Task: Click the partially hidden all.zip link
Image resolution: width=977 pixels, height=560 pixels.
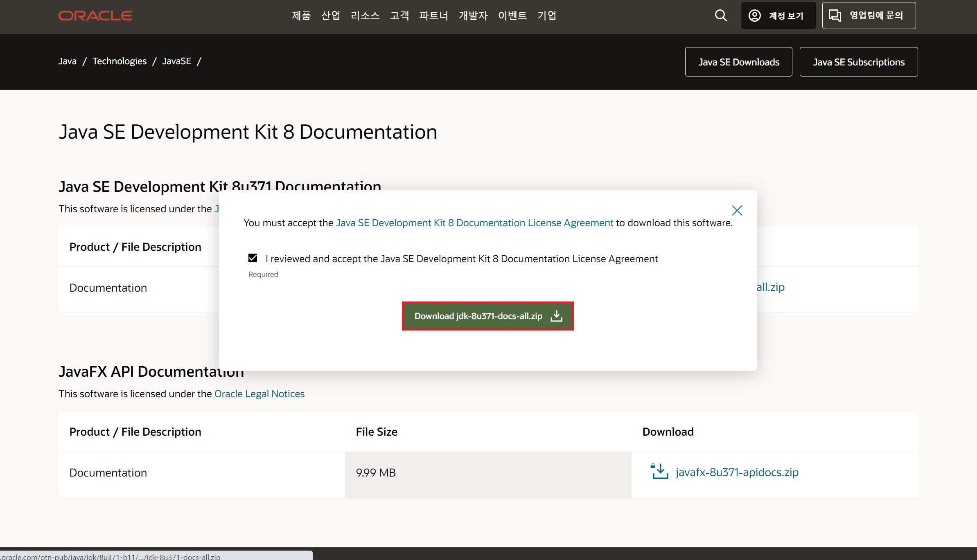Action: pyautogui.click(x=771, y=287)
